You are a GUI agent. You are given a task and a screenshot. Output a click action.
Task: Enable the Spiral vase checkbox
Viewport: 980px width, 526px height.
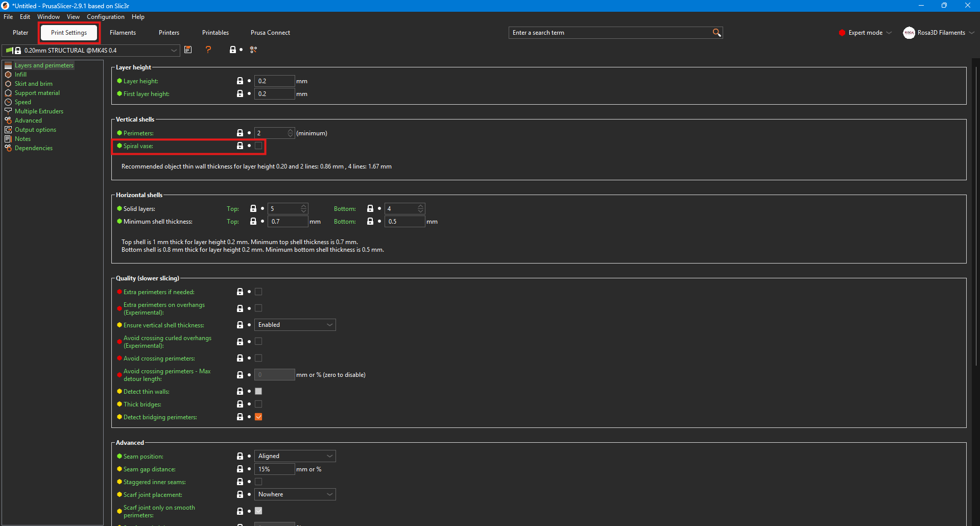click(x=258, y=146)
